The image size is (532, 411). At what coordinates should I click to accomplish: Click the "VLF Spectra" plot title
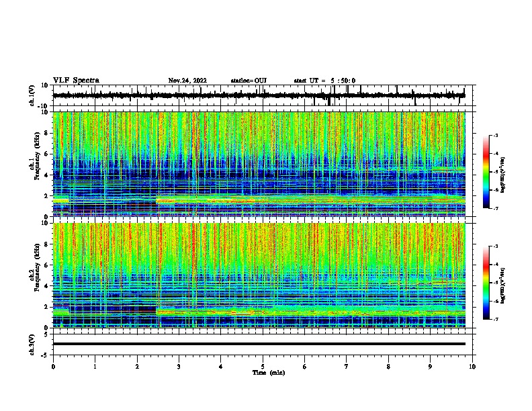(76, 81)
